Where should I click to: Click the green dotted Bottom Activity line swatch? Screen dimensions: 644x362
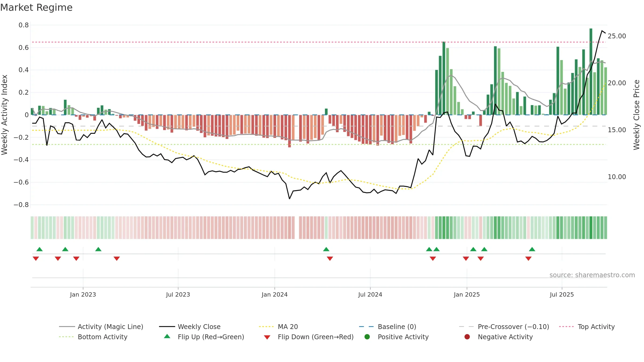pos(66,337)
